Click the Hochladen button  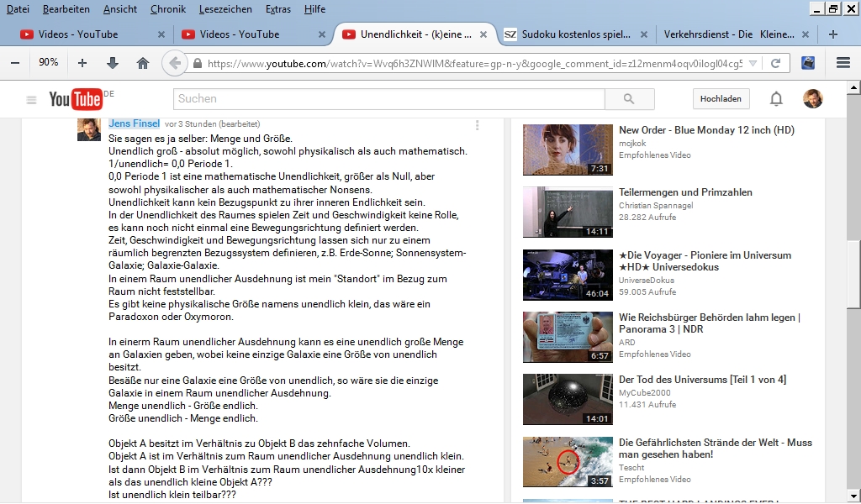pyautogui.click(x=721, y=99)
